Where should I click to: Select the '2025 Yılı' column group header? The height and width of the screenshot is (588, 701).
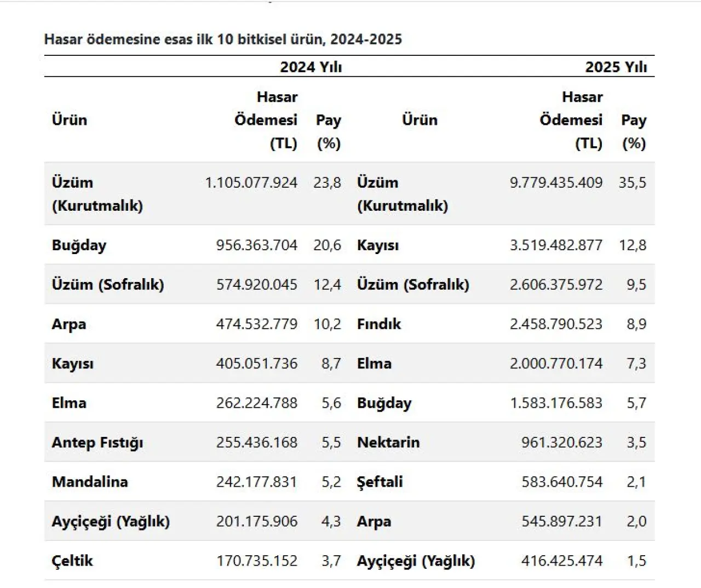pos(616,67)
